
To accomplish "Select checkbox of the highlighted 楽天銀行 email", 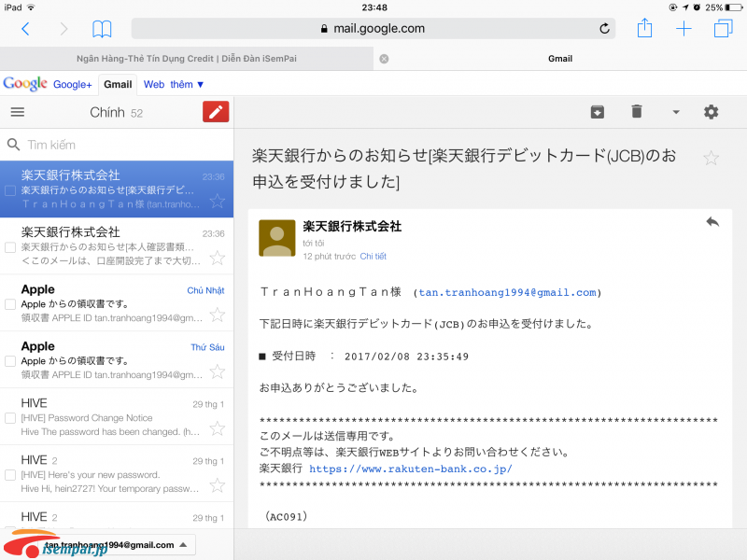I will (10, 190).
